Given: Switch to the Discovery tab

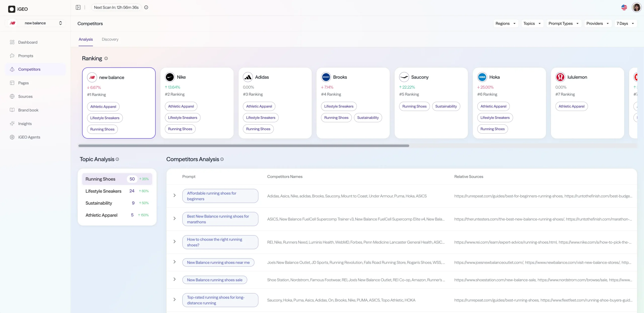Looking at the screenshot, I should pos(110,39).
